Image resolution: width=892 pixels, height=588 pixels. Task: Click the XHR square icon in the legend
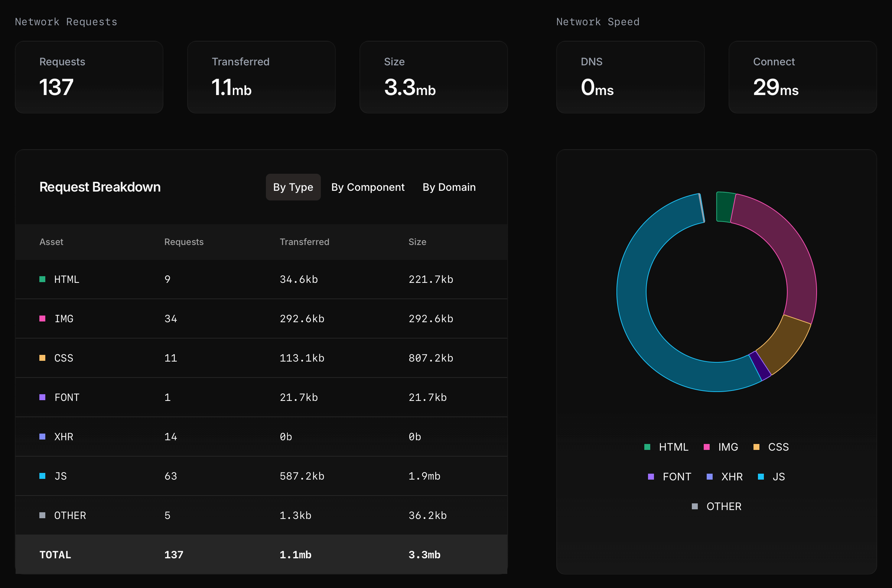(x=709, y=476)
